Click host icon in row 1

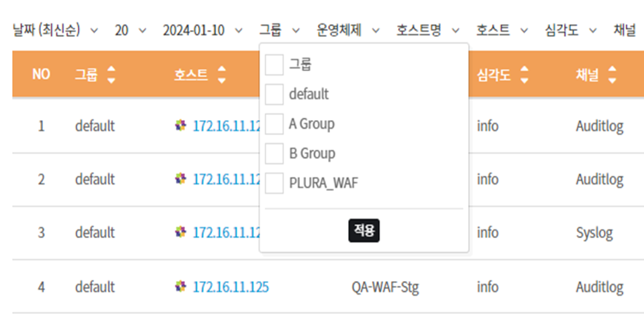pos(180,125)
